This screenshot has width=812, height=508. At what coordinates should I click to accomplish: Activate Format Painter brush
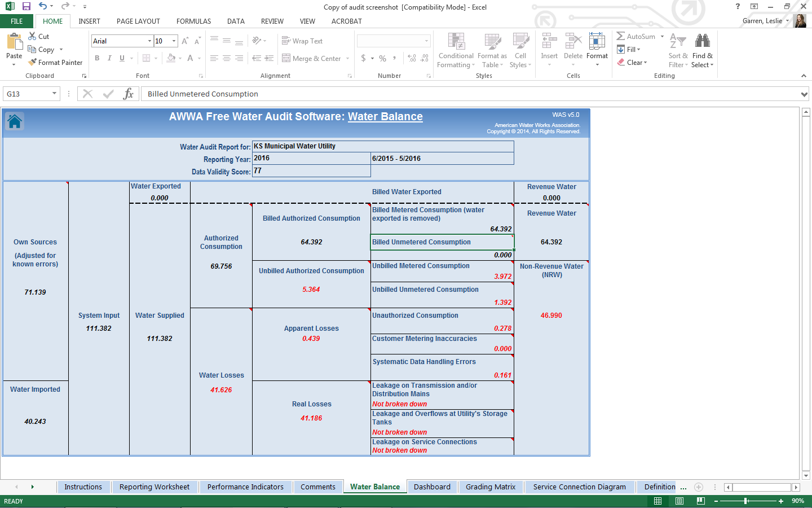(x=55, y=62)
